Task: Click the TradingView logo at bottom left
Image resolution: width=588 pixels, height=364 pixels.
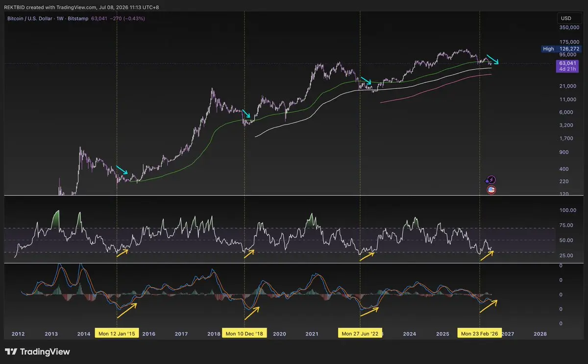Action: [37, 352]
